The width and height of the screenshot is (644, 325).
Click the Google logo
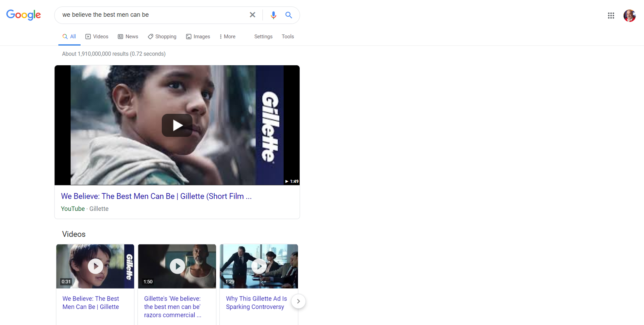[x=23, y=15]
